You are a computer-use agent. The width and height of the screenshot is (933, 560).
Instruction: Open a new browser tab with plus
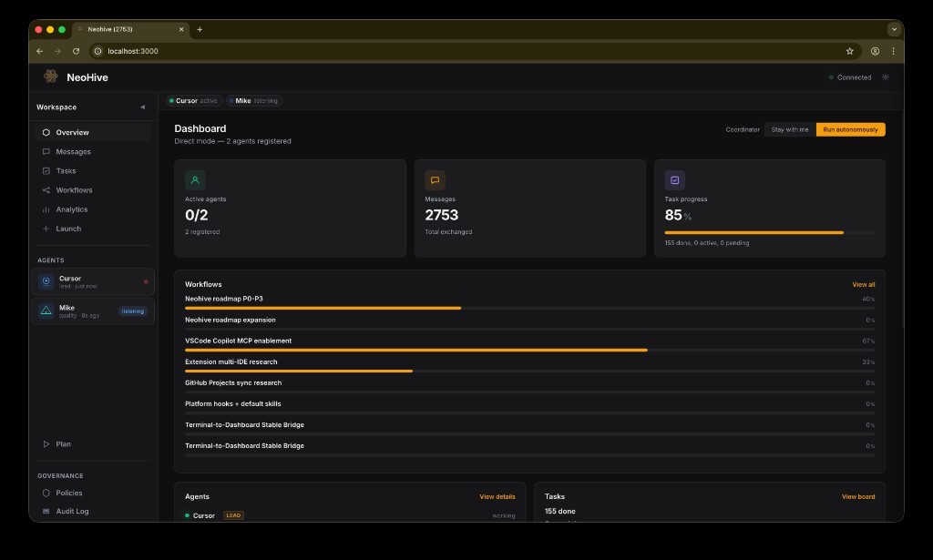click(x=200, y=29)
